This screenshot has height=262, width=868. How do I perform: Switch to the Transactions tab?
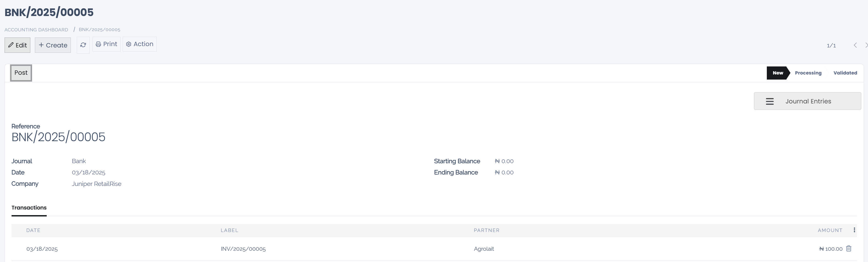pyautogui.click(x=29, y=208)
